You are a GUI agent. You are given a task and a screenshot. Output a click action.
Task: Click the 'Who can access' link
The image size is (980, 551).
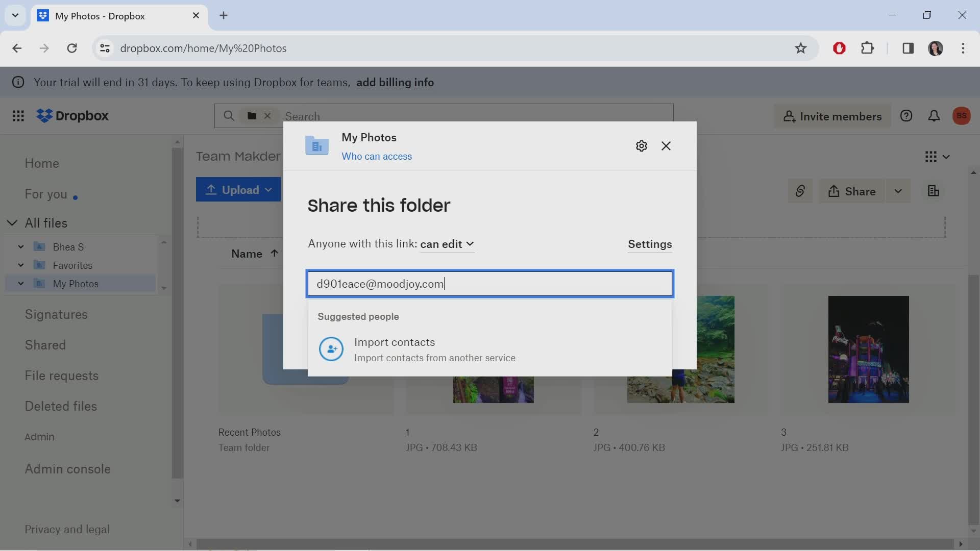376,156
